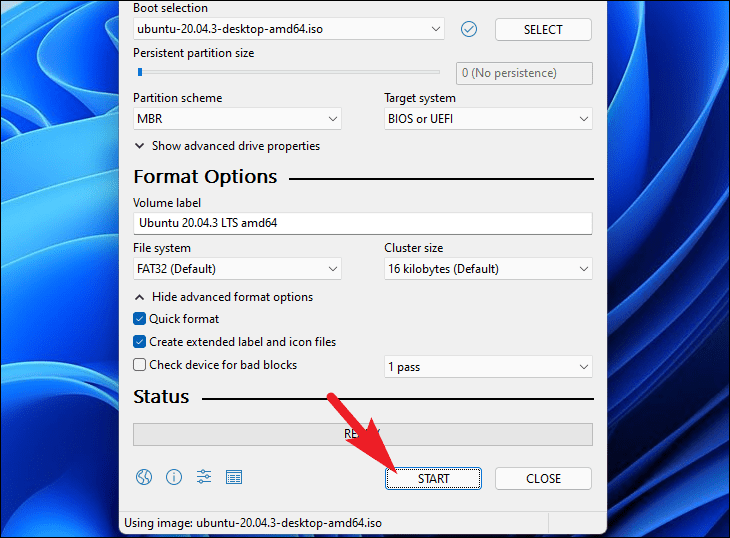
Task: Click the ISO checksum checkmark icon
Action: (x=469, y=29)
